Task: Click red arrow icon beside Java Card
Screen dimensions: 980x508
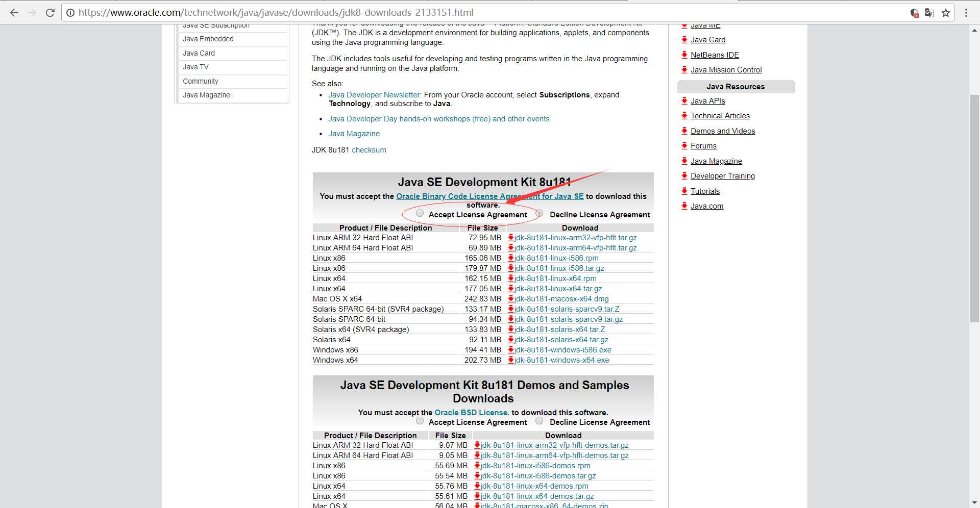Action: [x=684, y=39]
